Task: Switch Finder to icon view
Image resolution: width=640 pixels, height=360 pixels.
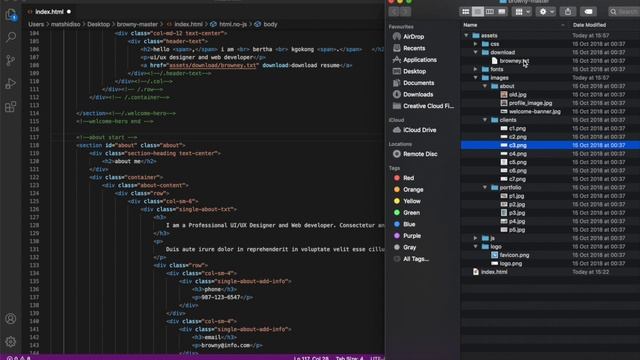Action: click(x=465, y=12)
